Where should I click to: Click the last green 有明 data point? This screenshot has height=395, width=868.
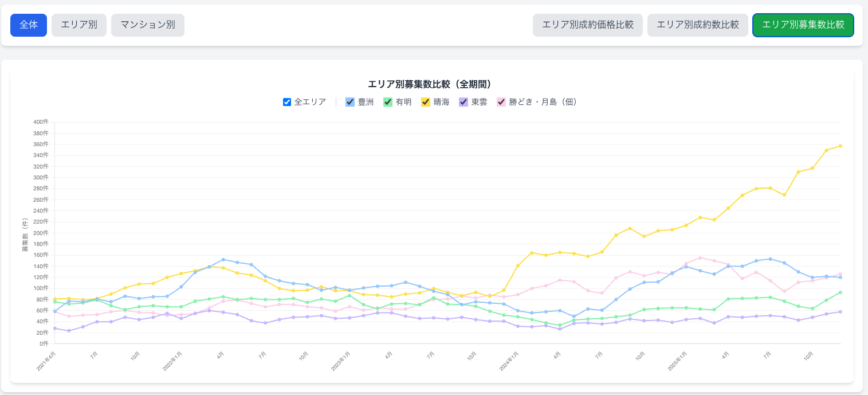840,292
